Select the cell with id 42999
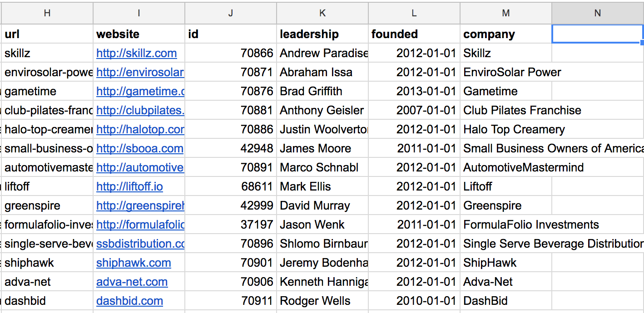644x313 pixels. [231, 205]
